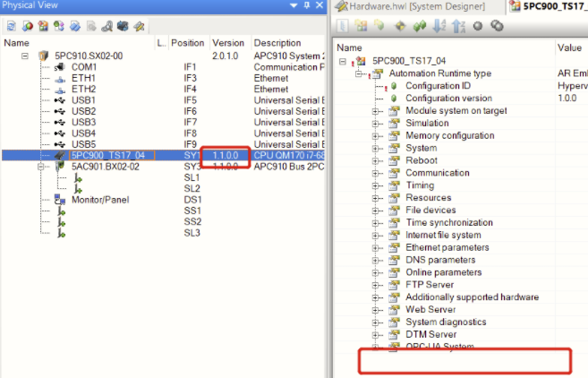Image resolution: width=588 pixels, height=378 pixels.
Task: Click the sort ascending A-Z icon
Action: (439, 26)
